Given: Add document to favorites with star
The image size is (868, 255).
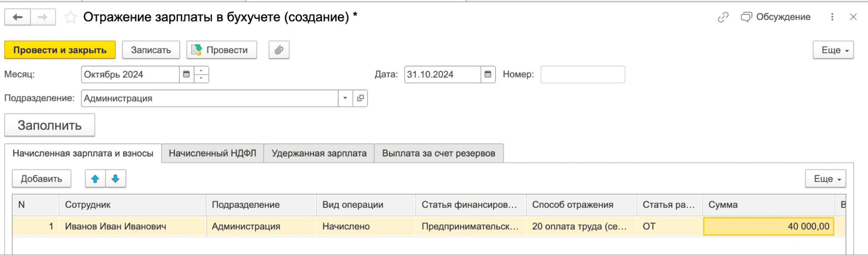Looking at the screenshot, I should tap(70, 17).
